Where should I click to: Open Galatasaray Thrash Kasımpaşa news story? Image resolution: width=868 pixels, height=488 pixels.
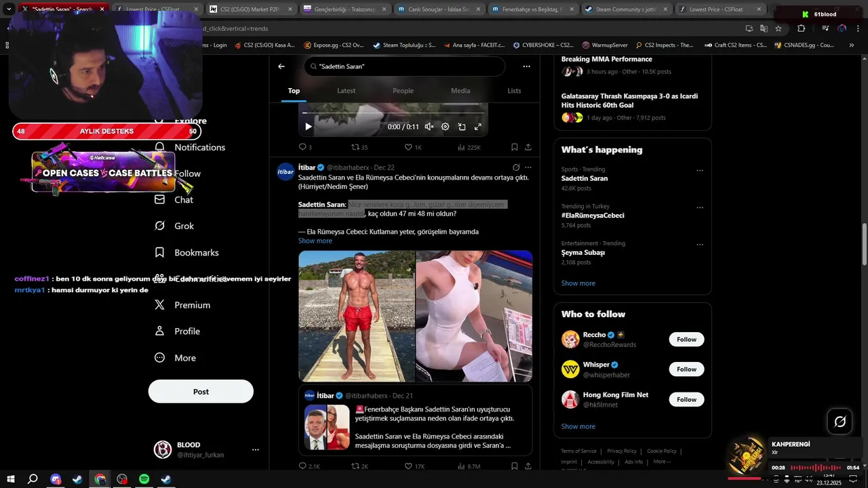pos(633,108)
